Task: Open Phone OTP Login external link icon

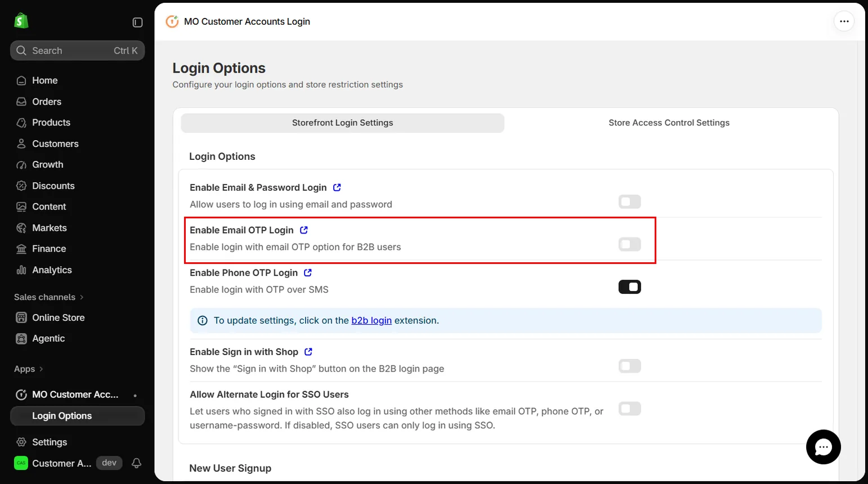Action: [308, 272]
